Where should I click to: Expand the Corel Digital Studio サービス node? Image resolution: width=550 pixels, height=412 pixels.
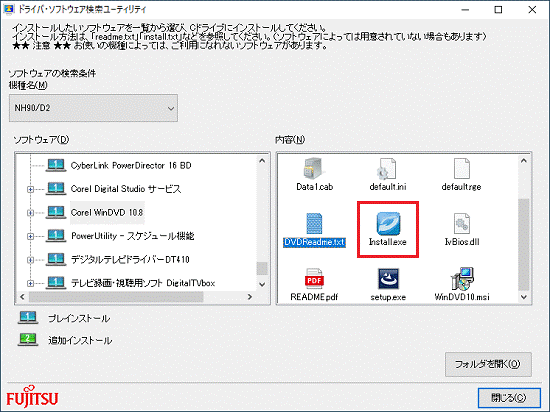click(31, 189)
